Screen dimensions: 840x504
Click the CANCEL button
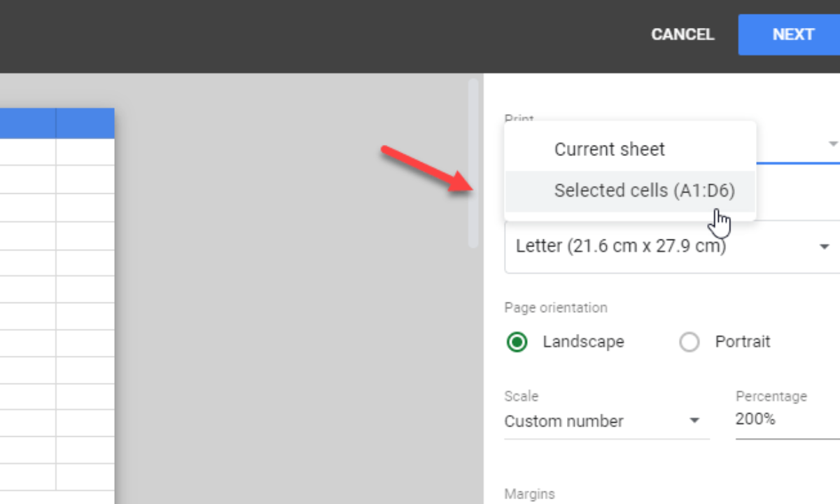[x=682, y=34]
